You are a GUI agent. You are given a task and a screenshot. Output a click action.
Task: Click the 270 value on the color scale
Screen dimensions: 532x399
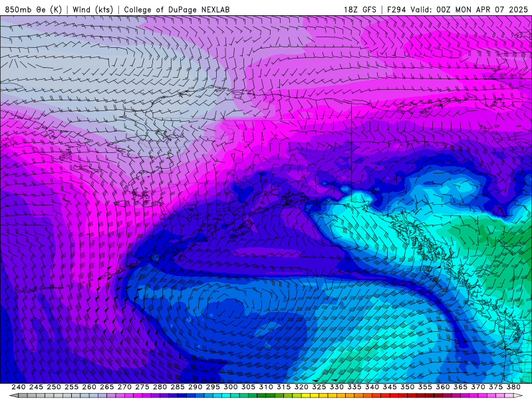(124, 387)
